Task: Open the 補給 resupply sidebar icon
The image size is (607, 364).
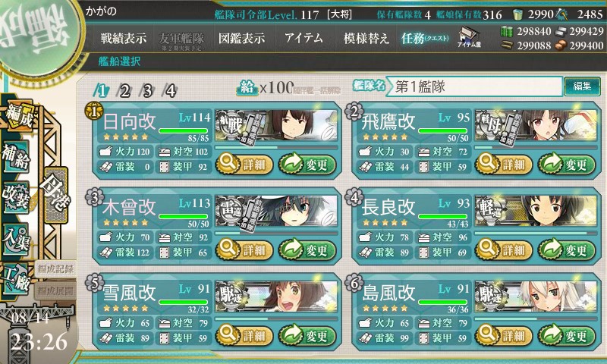Action: point(16,155)
